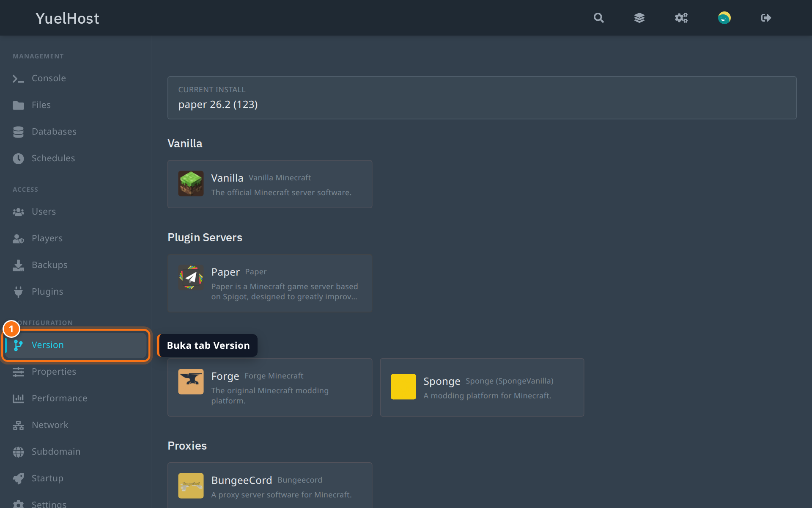Viewport: 812px width, 508px height.
Task: Open the Console menu item
Action: click(x=76, y=78)
